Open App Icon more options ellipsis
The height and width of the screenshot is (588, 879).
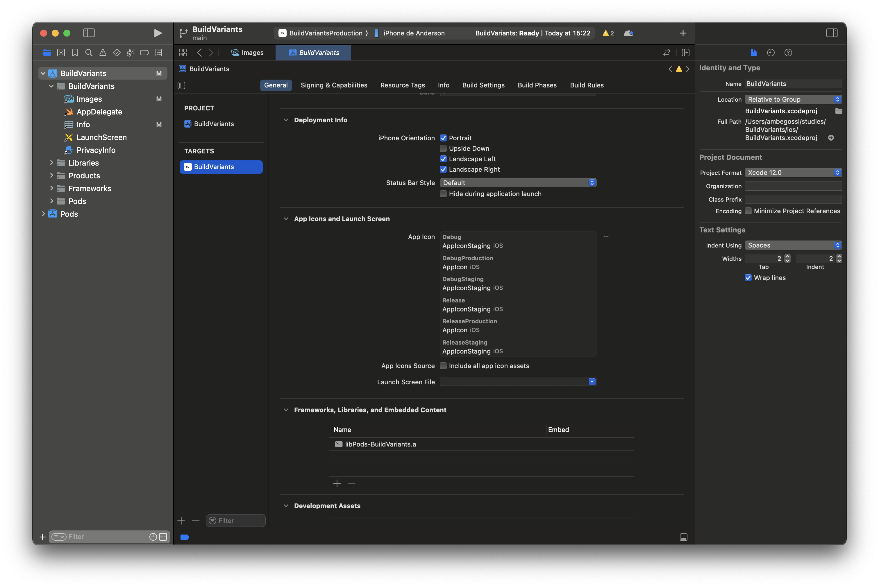click(x=606, y=237)
